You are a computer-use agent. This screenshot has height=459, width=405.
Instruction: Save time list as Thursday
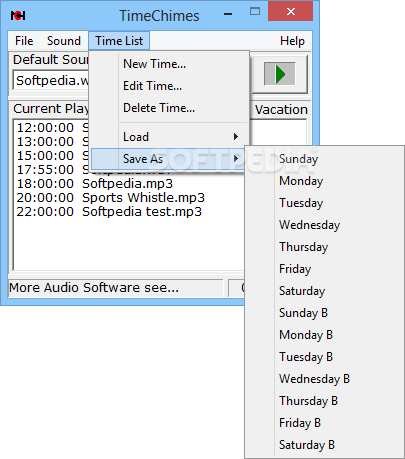324,247
